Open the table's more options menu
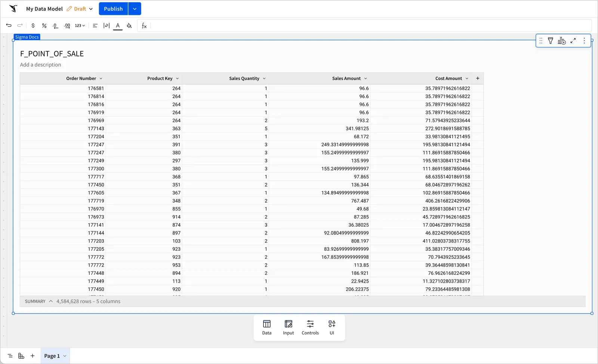Image resolution: width=598 pixels, height=364 pixels. click(584, 41)
